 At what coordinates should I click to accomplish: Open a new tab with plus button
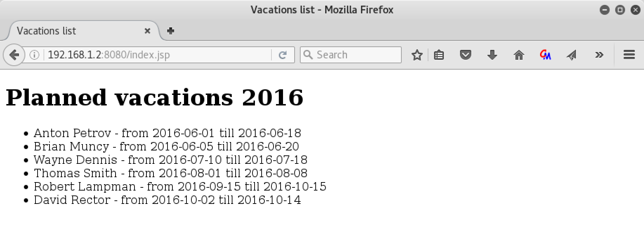pyautogui.click(x=171, y=31)
